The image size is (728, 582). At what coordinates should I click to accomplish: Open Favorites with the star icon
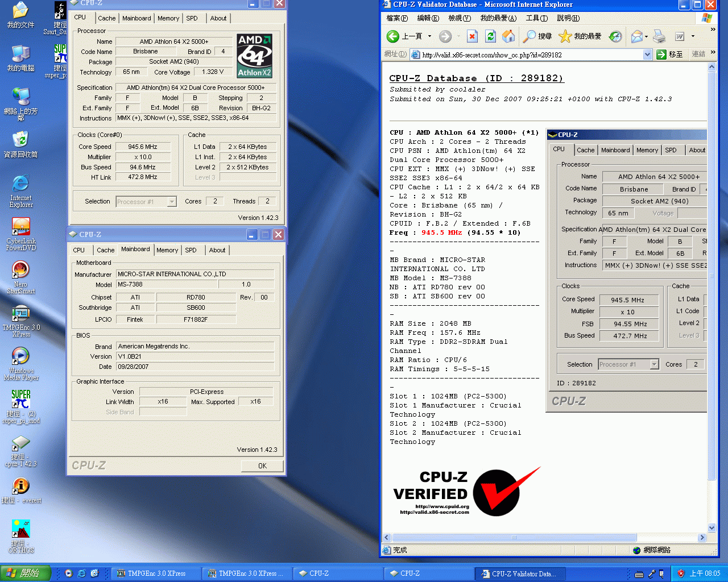pos(565,36)
